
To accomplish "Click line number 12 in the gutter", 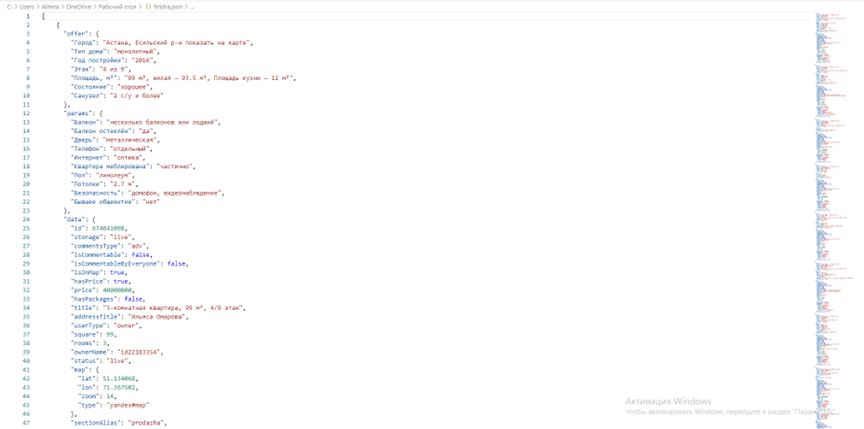I will coord(27,113).
